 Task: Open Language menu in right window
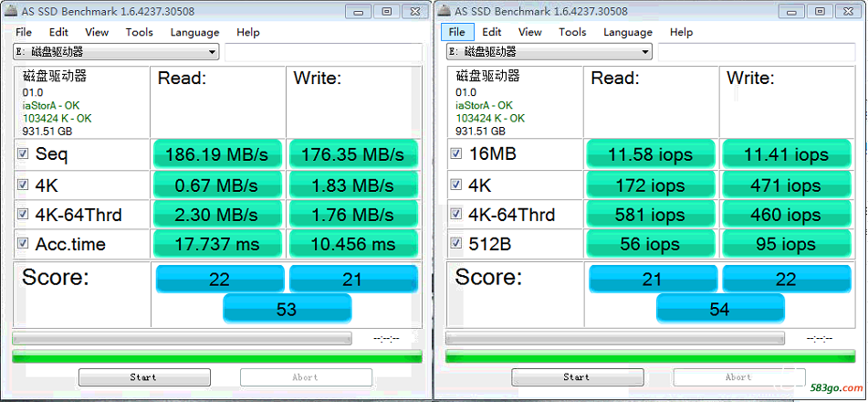628,32
